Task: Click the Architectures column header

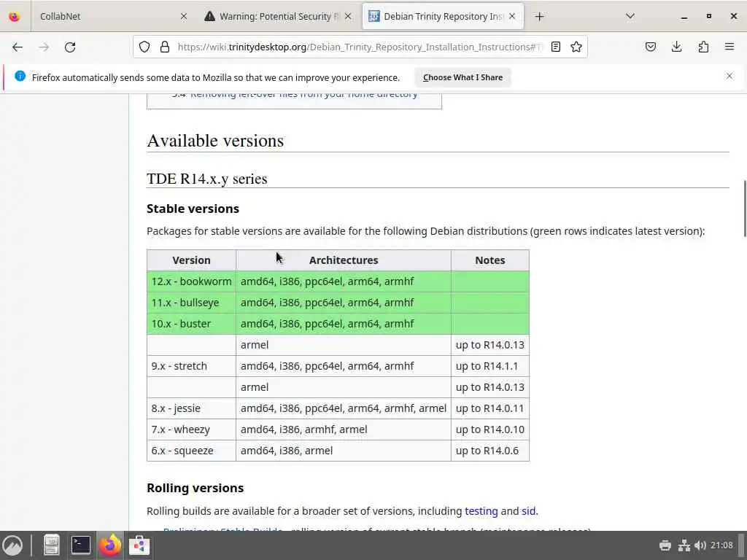Action: (344, 260)
